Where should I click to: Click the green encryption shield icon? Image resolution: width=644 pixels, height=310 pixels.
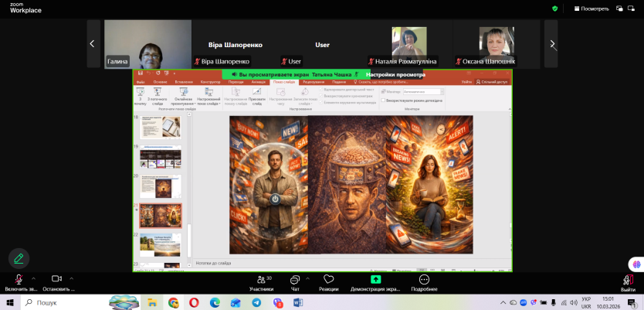point(554,9)
